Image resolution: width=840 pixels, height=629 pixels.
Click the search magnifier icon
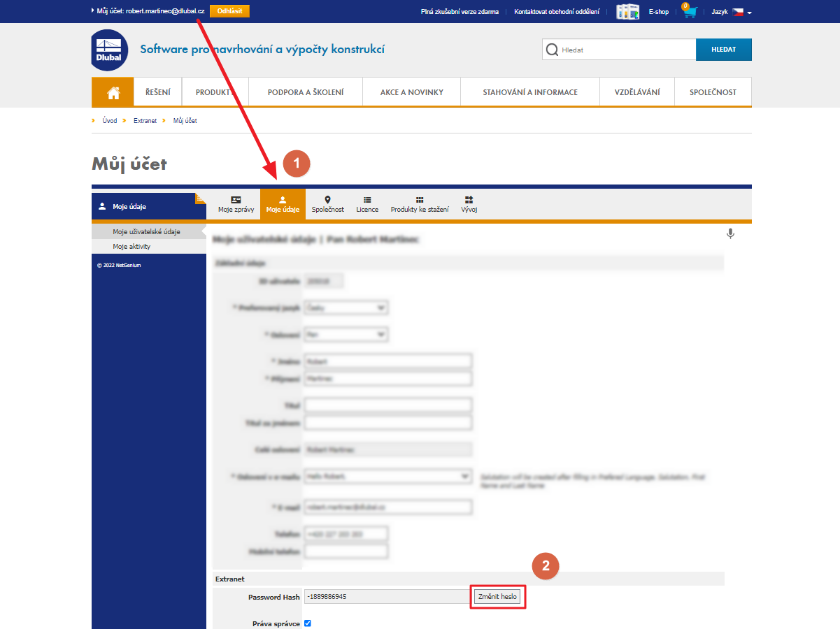(x=553, y=50)
